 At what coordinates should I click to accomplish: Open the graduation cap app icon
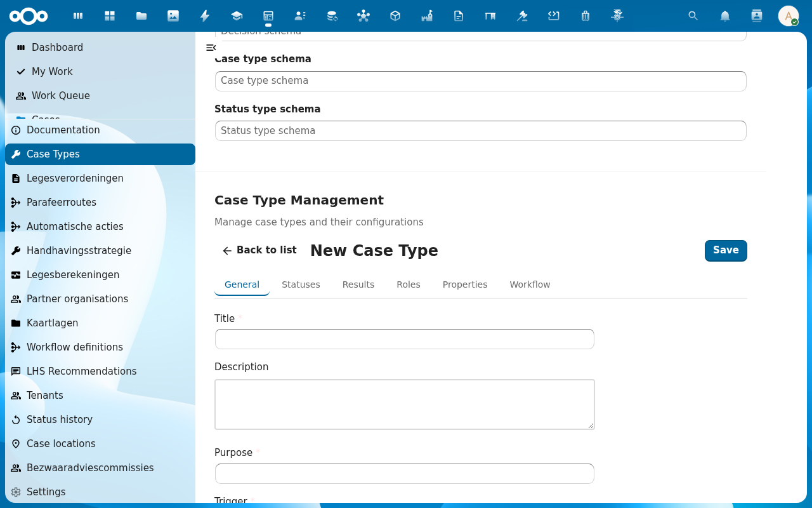(237, 16)
